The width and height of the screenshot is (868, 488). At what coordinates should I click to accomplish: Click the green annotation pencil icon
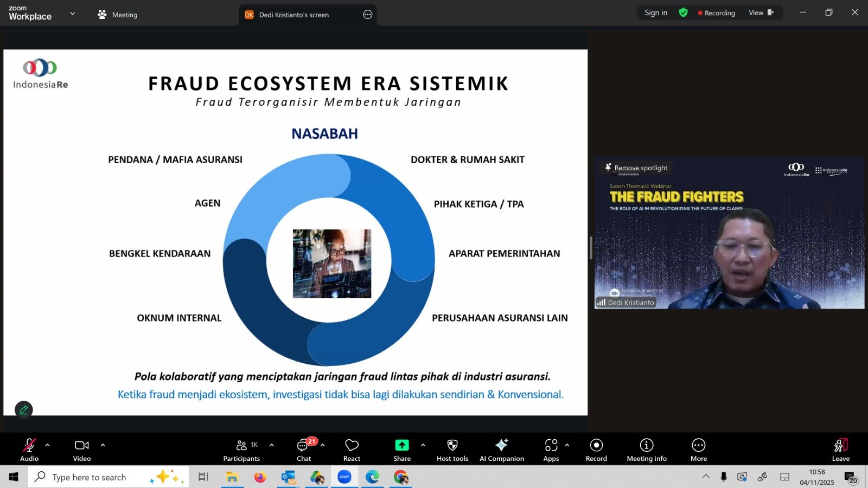point(24,410)
